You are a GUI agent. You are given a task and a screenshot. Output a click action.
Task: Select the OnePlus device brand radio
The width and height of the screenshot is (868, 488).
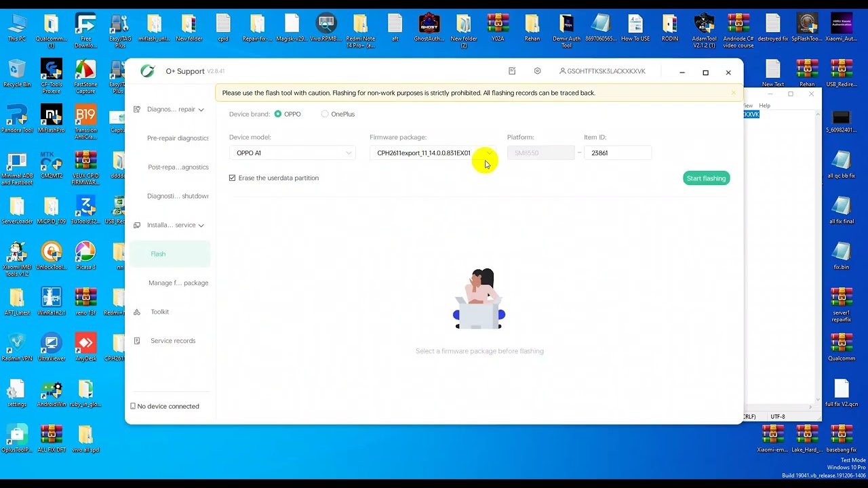pos(325,114)
